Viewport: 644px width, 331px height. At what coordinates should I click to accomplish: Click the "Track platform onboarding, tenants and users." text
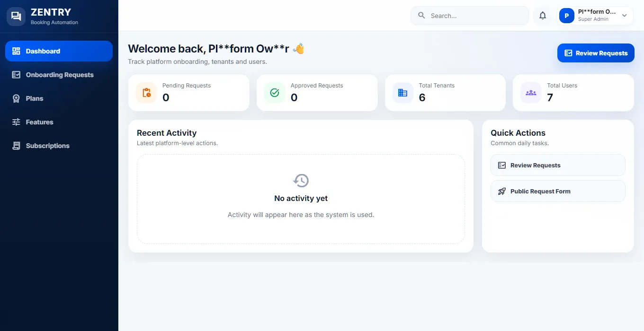pyautogui.click(x=197, y=61)
